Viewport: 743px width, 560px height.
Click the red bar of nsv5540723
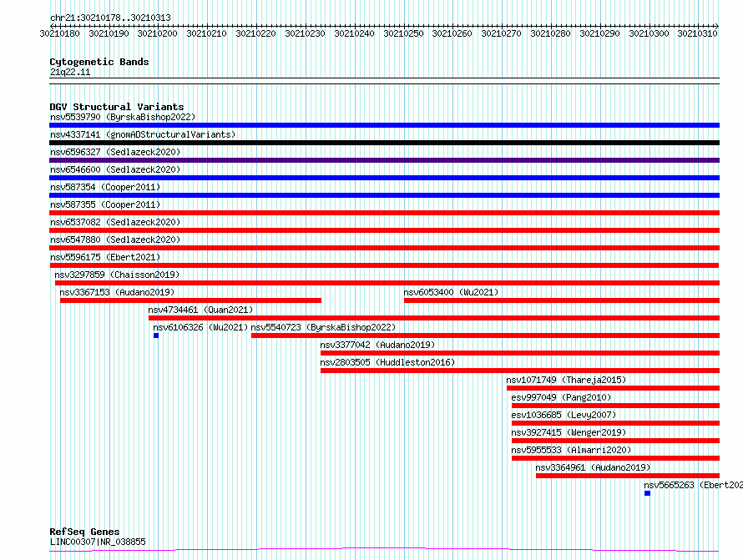tap(485, 335)
